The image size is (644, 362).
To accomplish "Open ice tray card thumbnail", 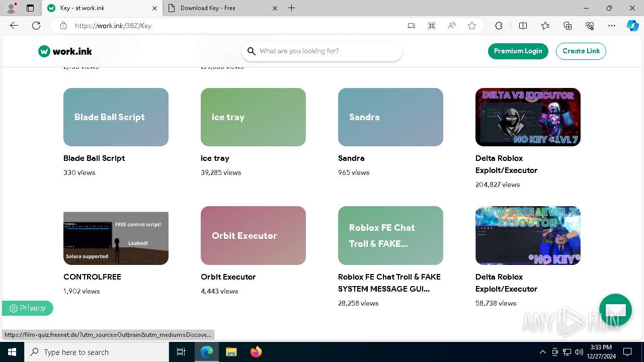I will tap(253, 117).
